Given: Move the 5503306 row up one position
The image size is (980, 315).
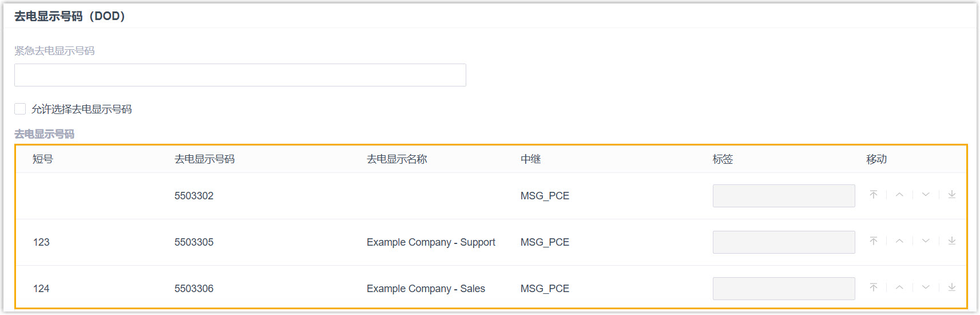Looking at the screenshot, I should click(899, 288).
